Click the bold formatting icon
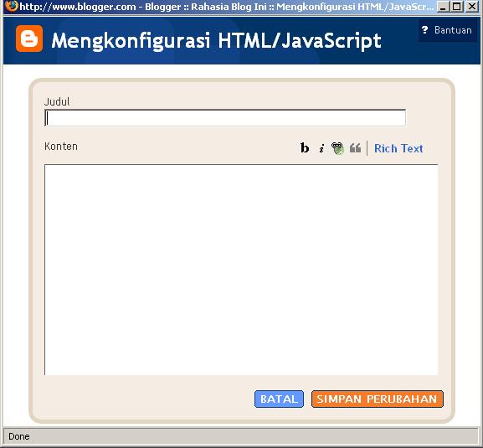Viewport: 483px width, 448px height. 305,148
